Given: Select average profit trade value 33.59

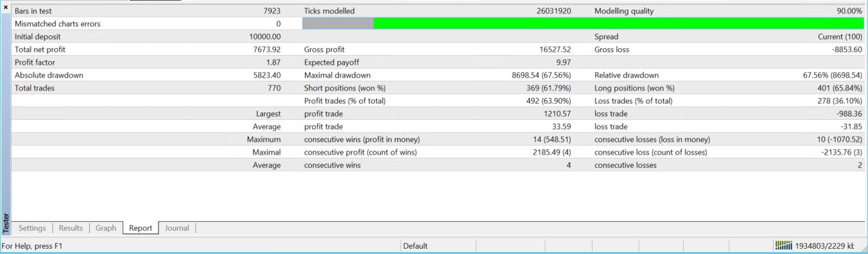Looking at the screenshot, I should coord(561,126).
